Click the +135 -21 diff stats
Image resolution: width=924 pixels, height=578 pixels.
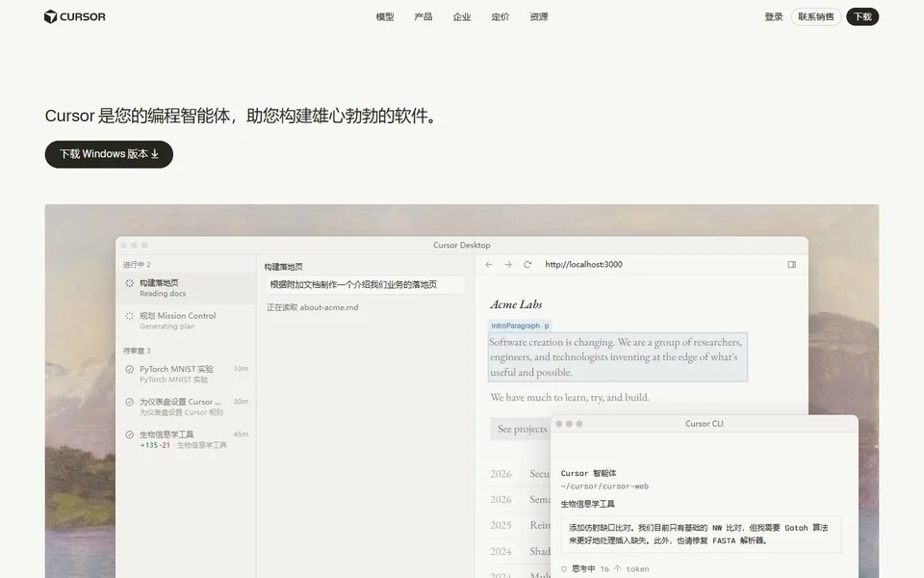pyautogui.click(x=155, y=445)
